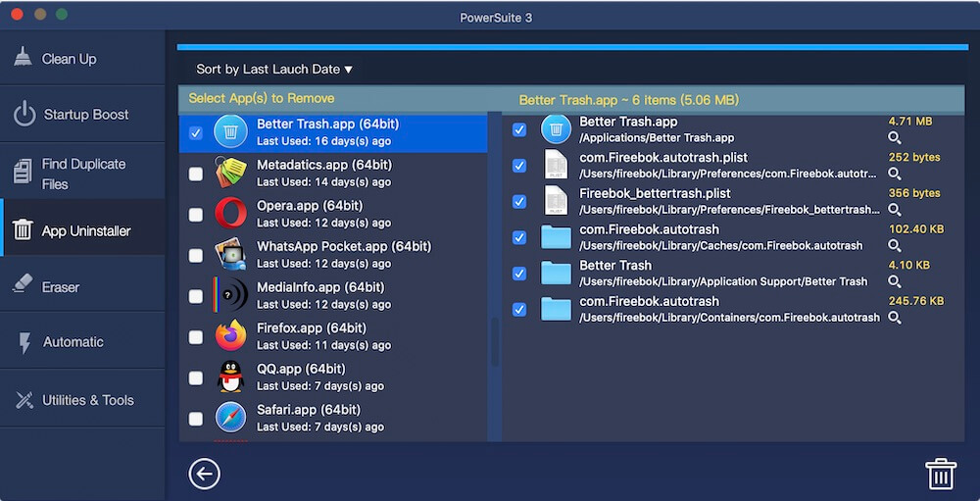Click the Eraser icon in the sidebar

(23, 283)
